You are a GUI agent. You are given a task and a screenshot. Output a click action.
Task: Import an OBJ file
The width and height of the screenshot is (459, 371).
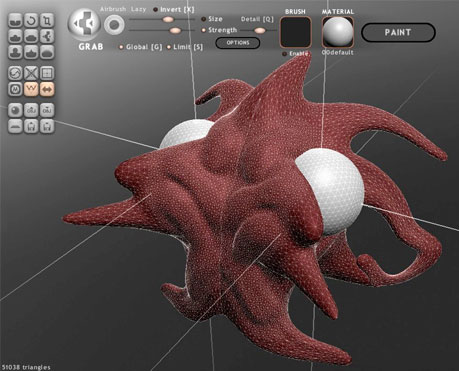[31, 110]
